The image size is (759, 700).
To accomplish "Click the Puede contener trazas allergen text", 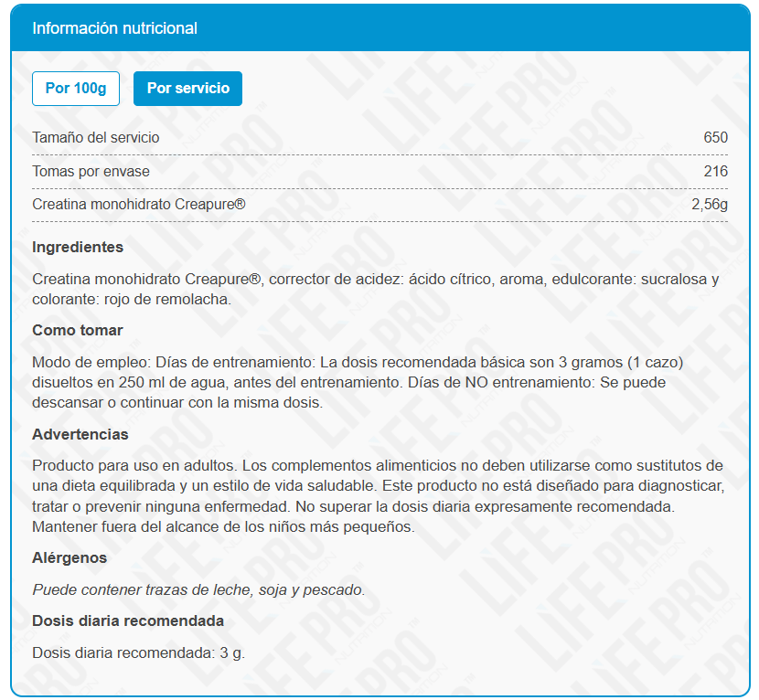I will (x=198, y=589).
